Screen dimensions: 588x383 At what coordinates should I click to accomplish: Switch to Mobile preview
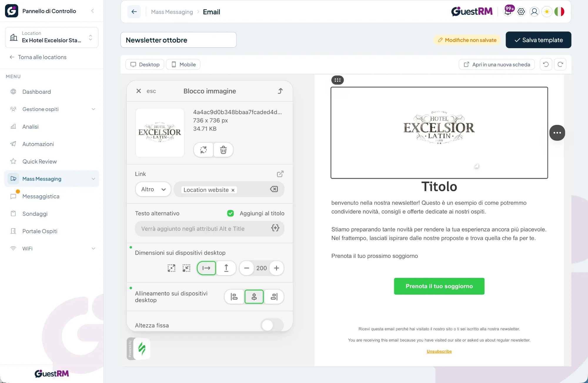183,64
